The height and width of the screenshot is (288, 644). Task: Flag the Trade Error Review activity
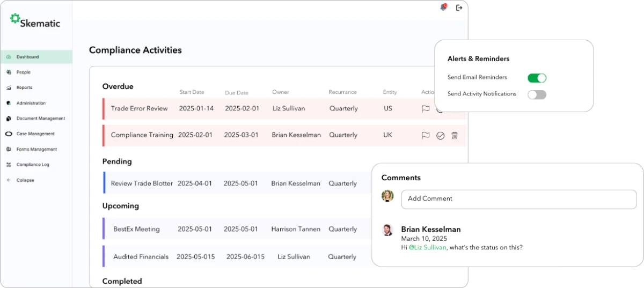click(426, 108)
